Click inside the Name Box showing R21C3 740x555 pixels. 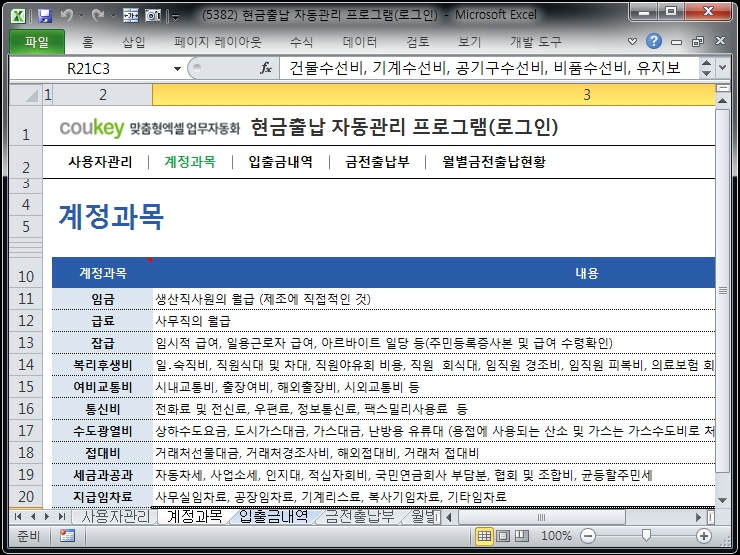(89, 68)
